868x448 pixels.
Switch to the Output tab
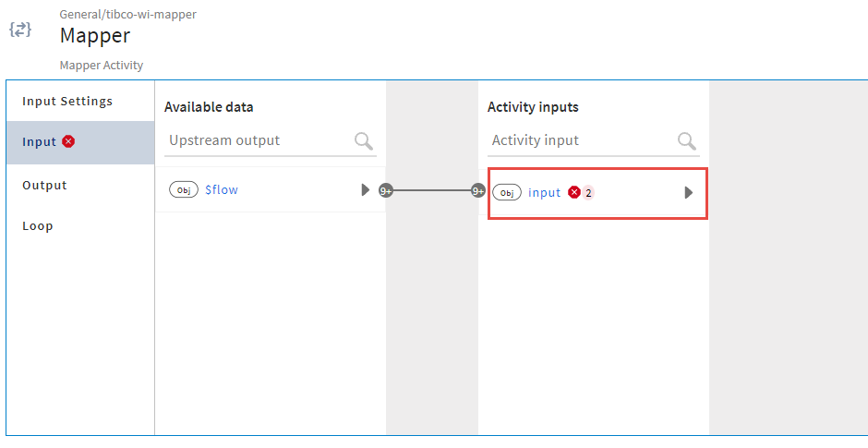(44, 185)
